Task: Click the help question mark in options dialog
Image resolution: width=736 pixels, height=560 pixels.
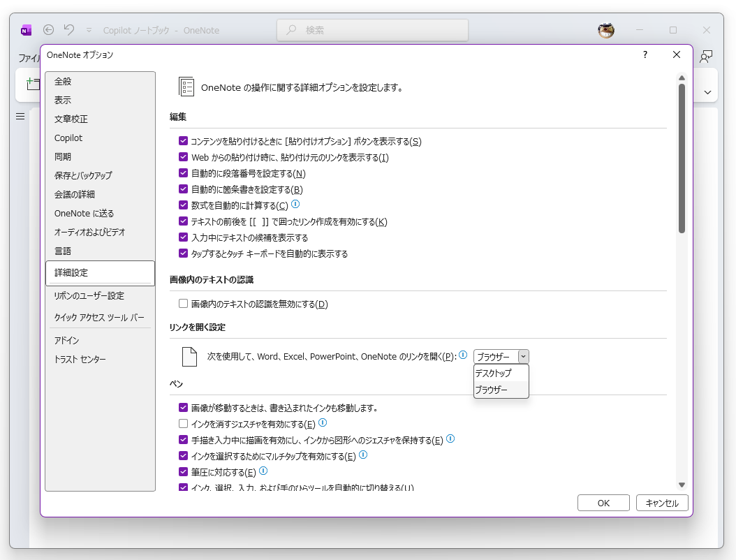Action: (x=645, y=54)
